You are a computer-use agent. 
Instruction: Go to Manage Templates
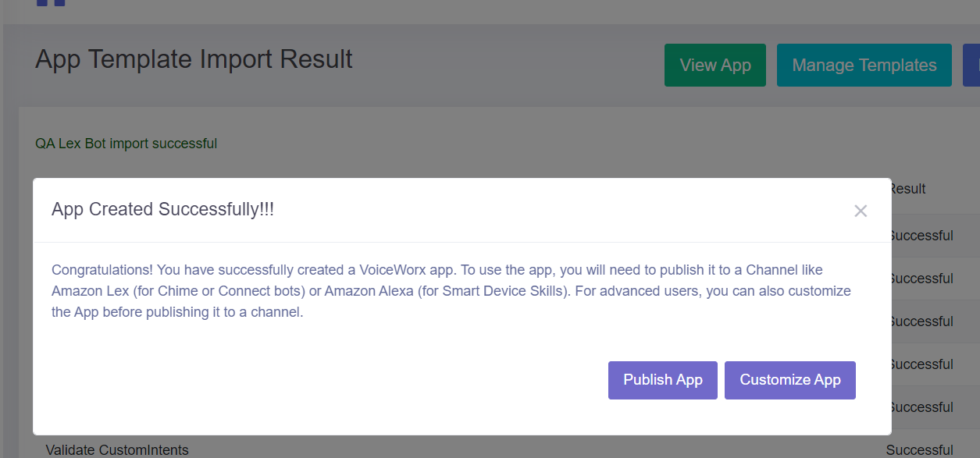coord(864,66)
